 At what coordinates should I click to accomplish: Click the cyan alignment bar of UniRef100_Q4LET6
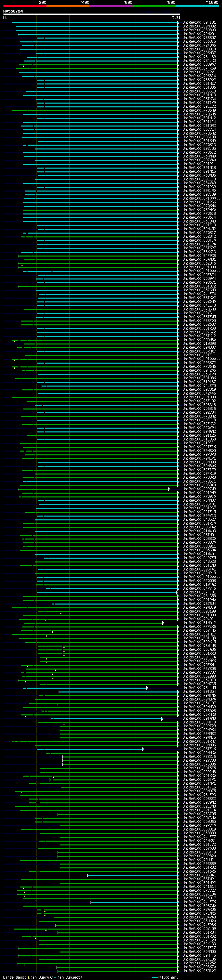134,902
